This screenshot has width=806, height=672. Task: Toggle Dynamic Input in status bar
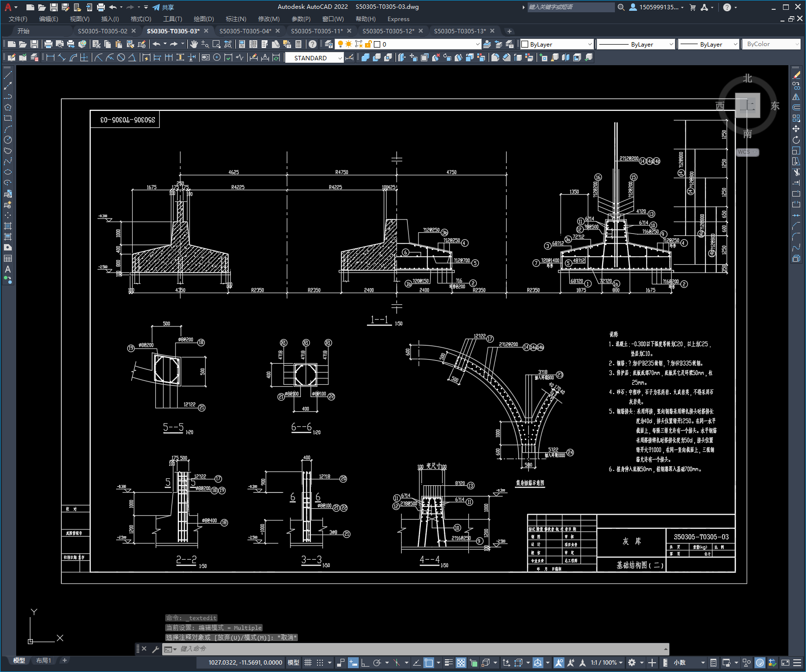pyautogui.click(x=353, y=663)
